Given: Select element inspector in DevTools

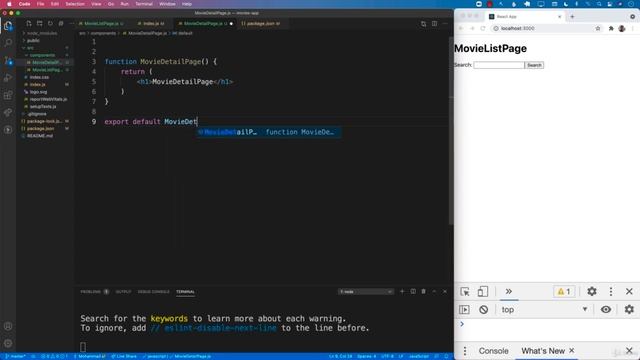Looking at the screenshot, I should point(464,291).
